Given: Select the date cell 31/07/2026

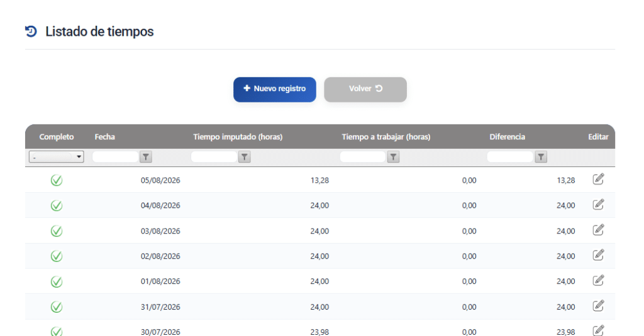Looking at the screenshot, I should 160,307.
